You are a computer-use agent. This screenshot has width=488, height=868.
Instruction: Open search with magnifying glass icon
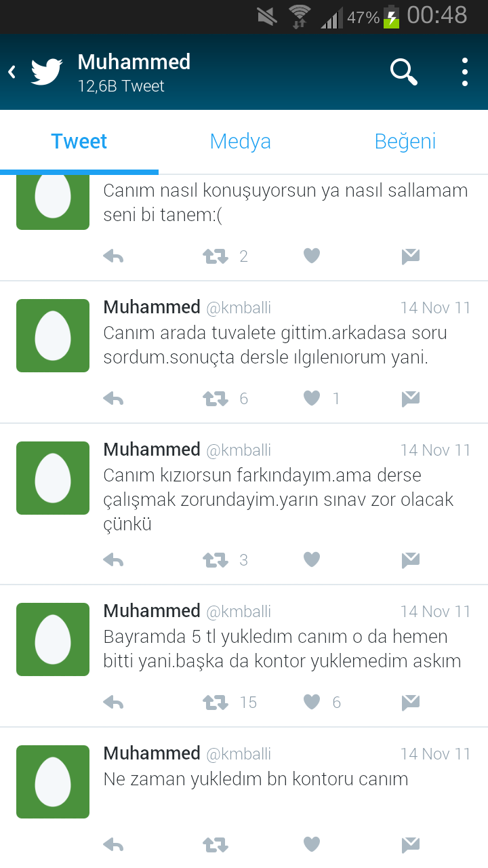tap(404, 72)
